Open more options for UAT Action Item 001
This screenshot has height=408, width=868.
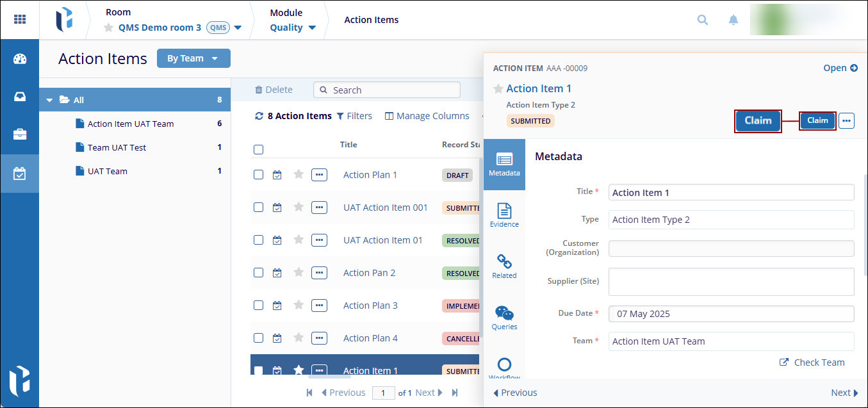[319, 208]
